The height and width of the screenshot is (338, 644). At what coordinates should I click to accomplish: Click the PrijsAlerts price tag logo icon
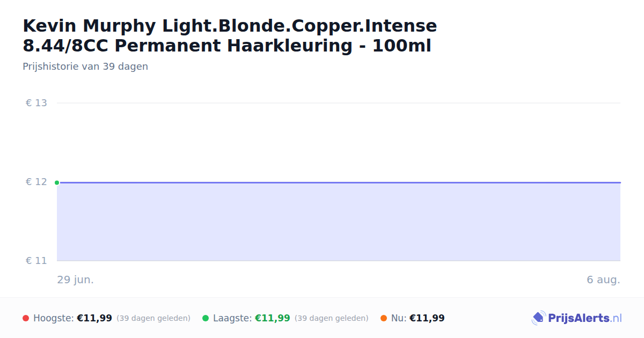(x=538, y=318)
